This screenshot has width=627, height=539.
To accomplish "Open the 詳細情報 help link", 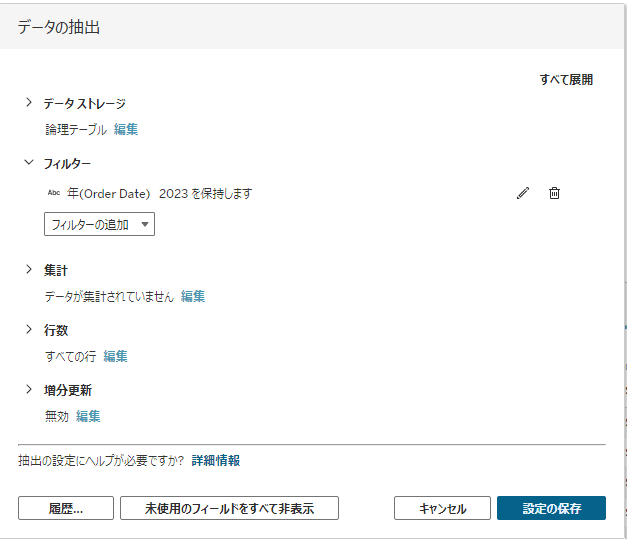I will point(216,461).
